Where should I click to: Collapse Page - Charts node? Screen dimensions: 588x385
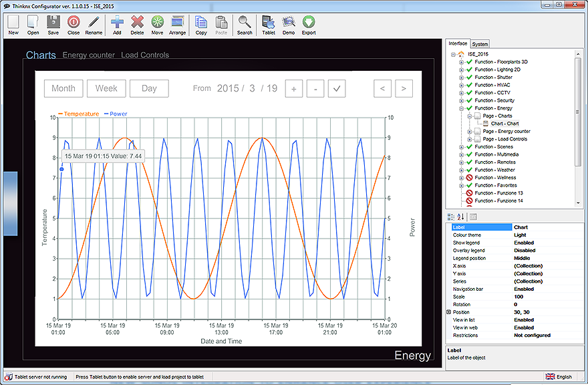coord(469,116)
